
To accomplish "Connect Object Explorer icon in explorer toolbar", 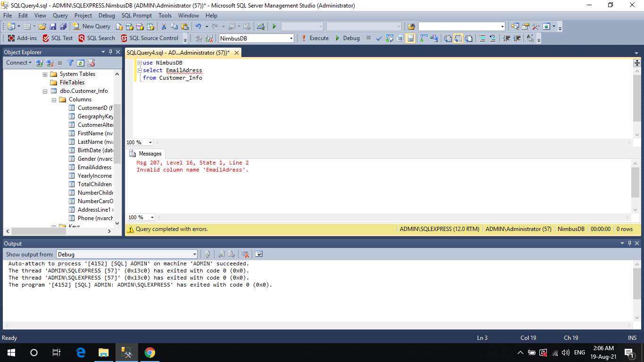I will (x=40, y=63).
